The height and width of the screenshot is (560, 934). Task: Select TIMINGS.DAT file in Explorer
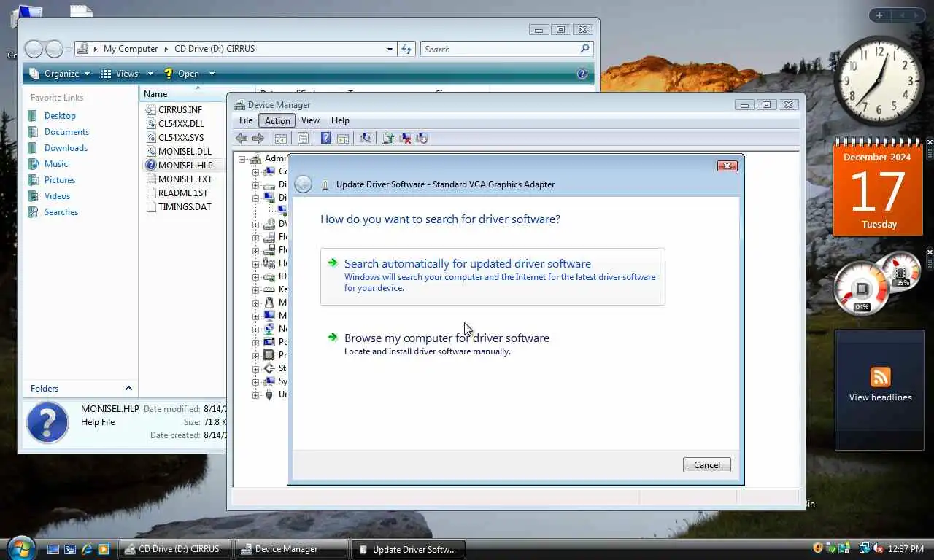click(x=184, y=207)
